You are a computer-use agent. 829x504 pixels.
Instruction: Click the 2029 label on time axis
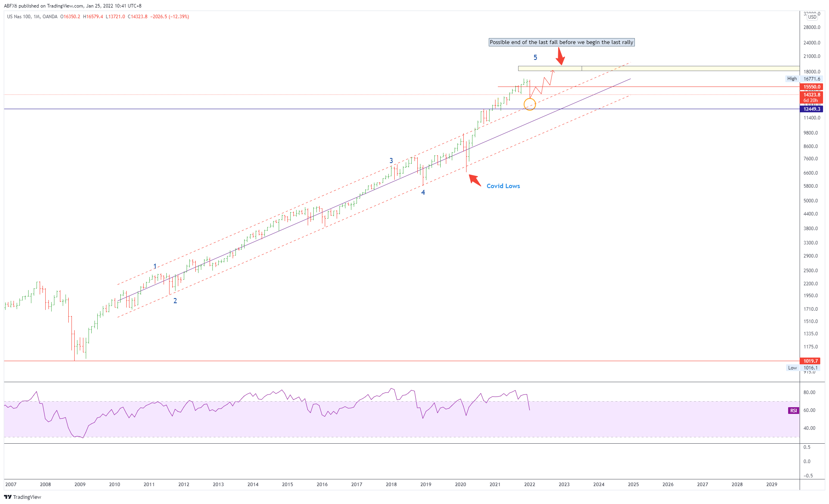(x=772, y=484)
